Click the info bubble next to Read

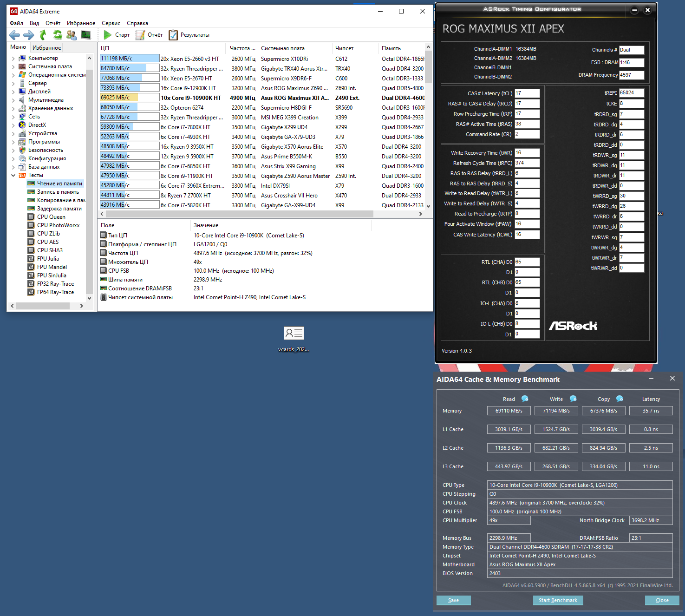(525, 399)
